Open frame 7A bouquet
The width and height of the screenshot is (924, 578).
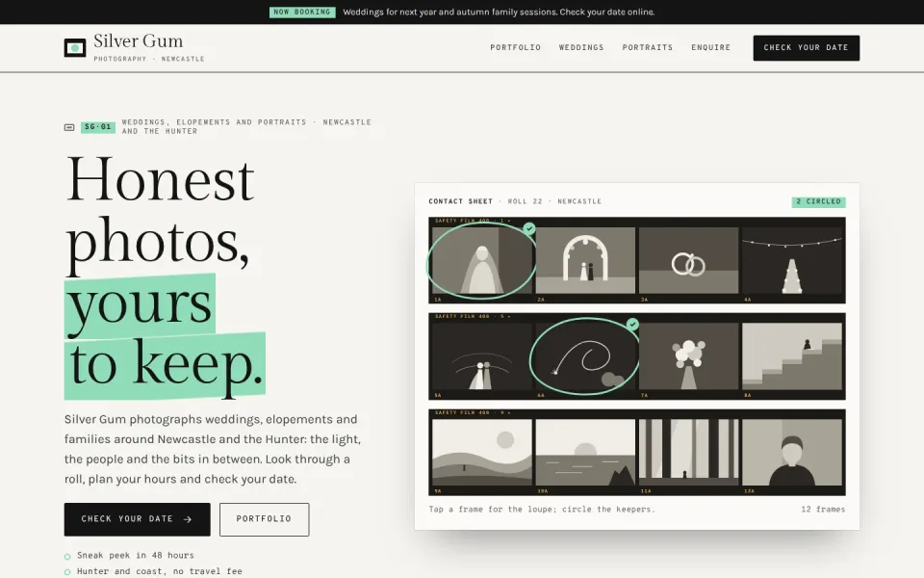click(688, 356)
